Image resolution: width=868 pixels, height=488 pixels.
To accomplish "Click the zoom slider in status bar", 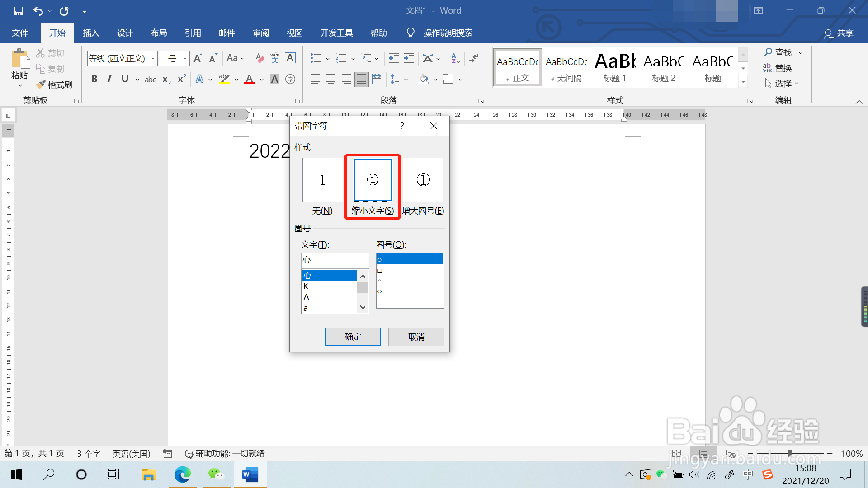I will [790, 453].
